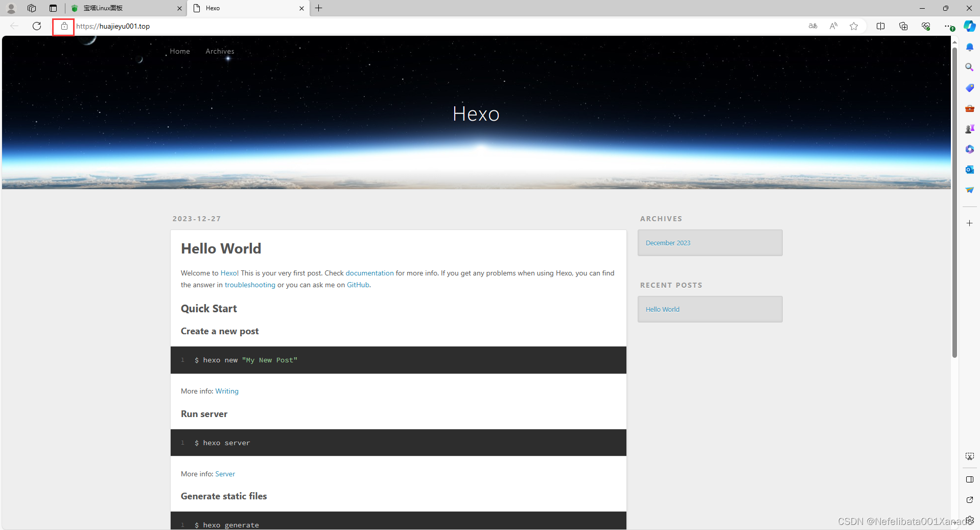
Task: Open the tools briefcase icon in sidebar
Action: click(969, 108)
